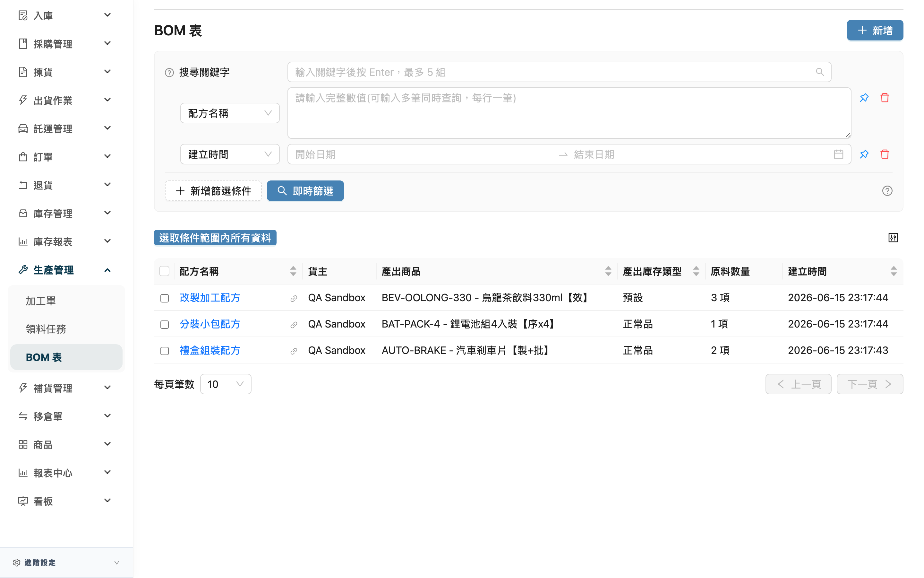924x578 pixels.
Task: Expand the 出貨作業 menu chevron
Action: [x=108, y=100]
